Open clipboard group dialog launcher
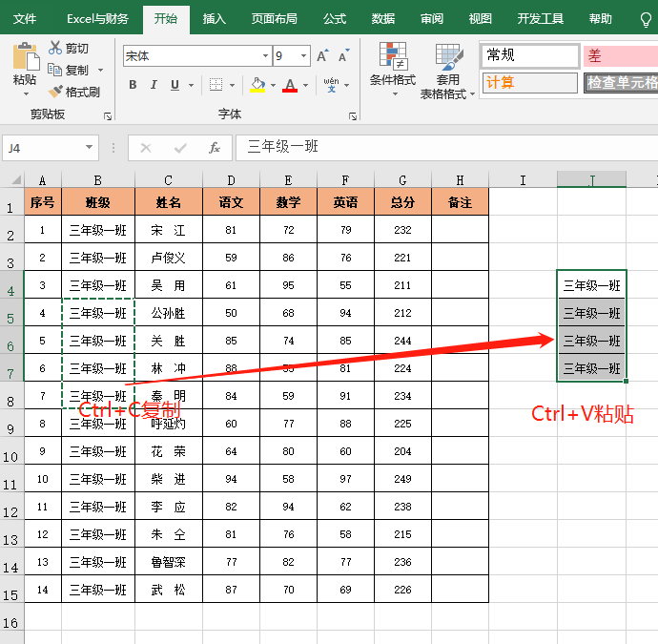The height and width of the screenshot is (644, 658). (108, 116)
